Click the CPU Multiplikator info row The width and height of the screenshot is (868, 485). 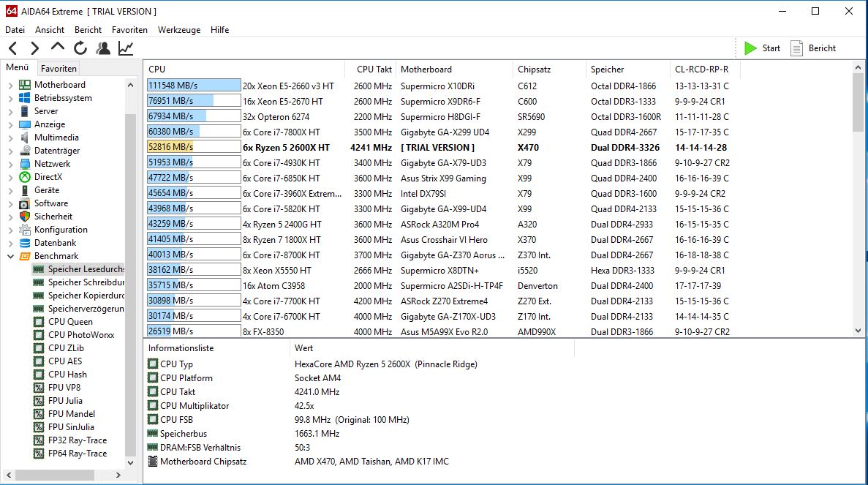[x=360, y=406]
